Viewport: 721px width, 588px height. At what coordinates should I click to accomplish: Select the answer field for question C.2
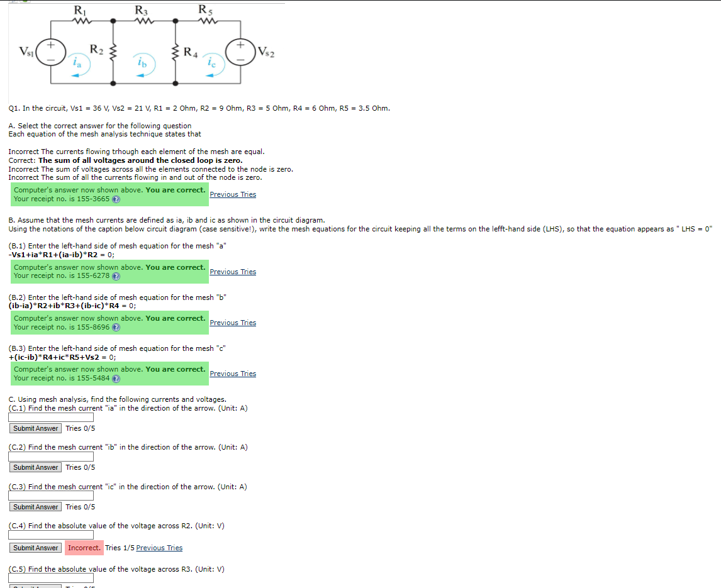tap(50, 457)
